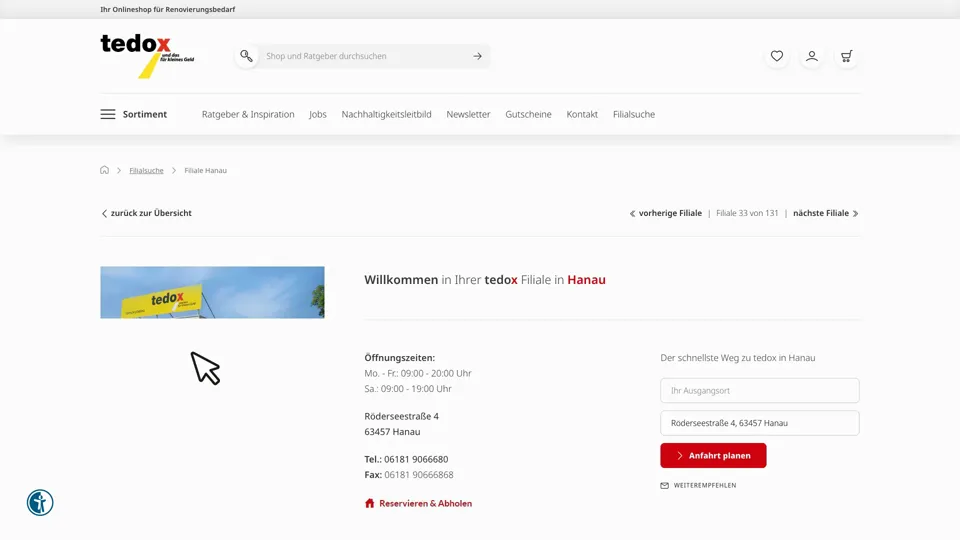The image size is (960, 540).
Task: Click Ihr Onlineshop für Renovierungsbedarf banner text
Action: tap(168, 9)
